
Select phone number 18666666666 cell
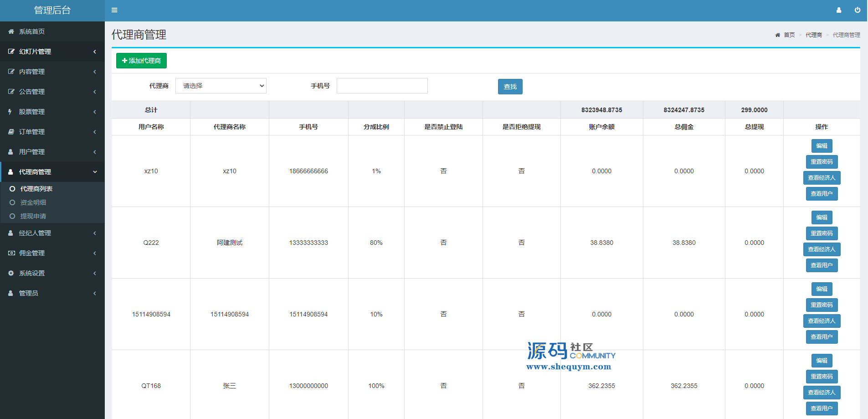pyautogui.click(x=308, y=171)
